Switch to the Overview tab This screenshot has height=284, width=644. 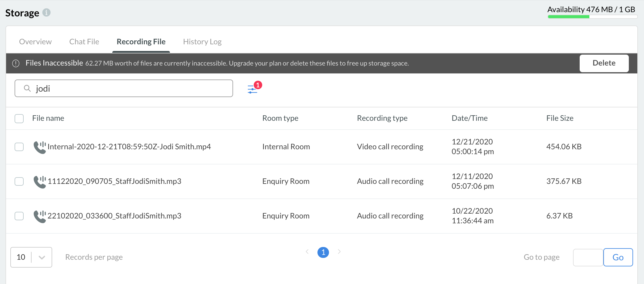(x=36, y=42)
